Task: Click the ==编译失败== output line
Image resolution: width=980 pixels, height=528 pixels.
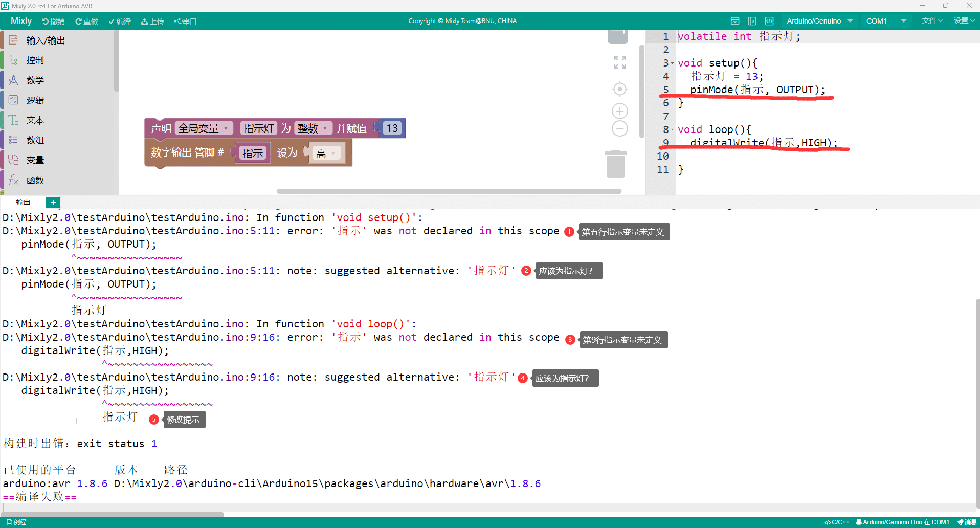Action: pos(40,497)
